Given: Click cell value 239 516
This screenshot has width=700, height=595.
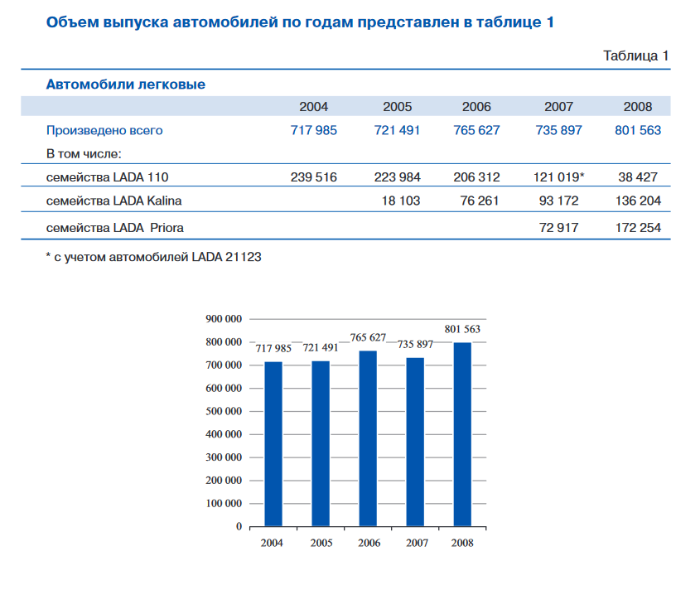Looking at the screenshot, I should [313, 177].
